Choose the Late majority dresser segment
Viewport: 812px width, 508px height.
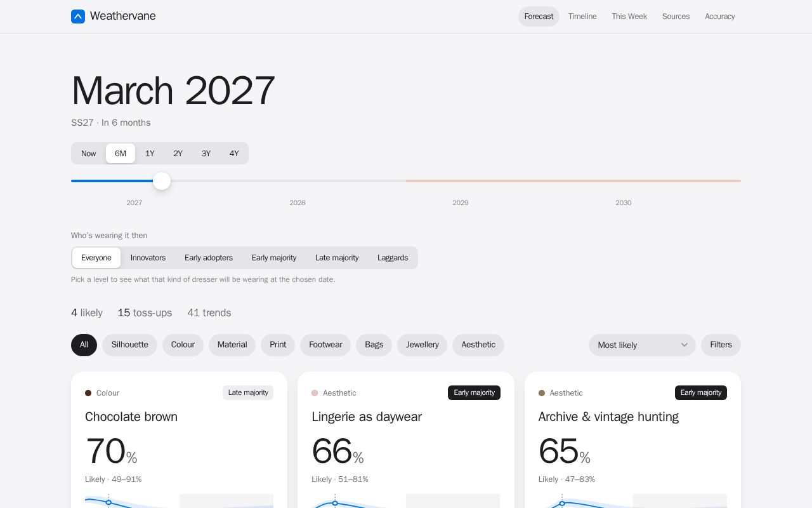click(x=337, y=258)
